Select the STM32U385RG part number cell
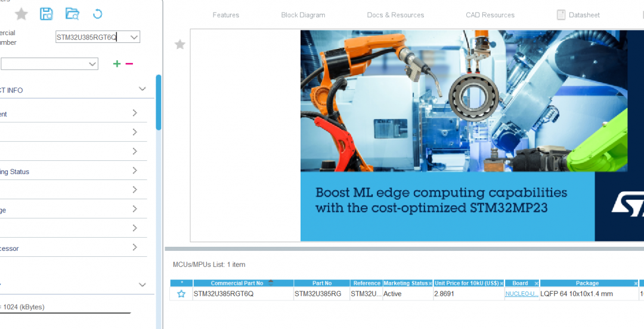 pyautogui.click(x=322, y=294)
